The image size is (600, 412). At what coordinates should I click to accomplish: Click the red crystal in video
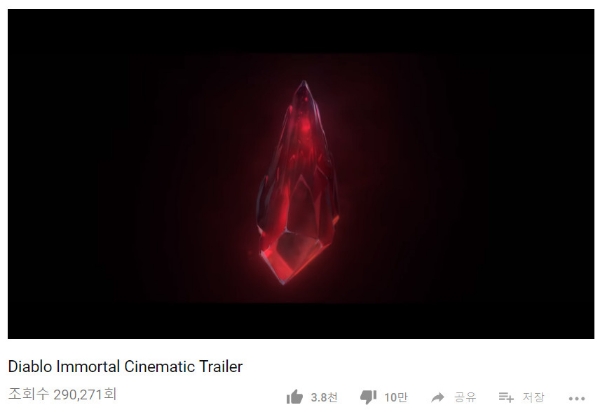[297, 183]
